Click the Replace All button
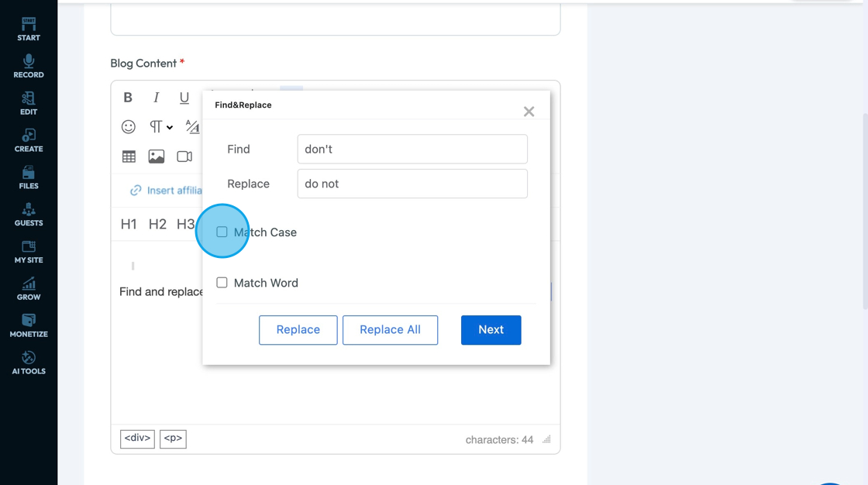 [x=390, y=330]
